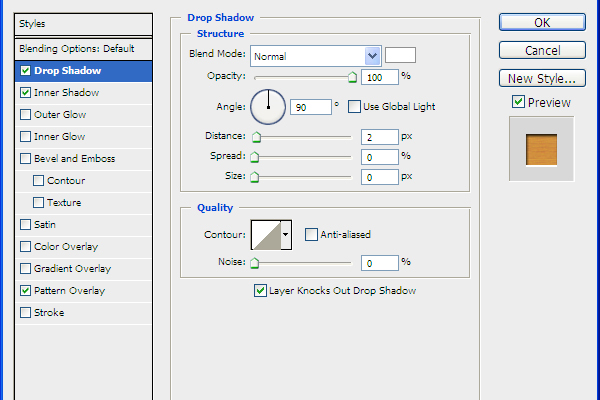
Task: Click the contour curve thumbnail
Action: (x=266, y=235)
